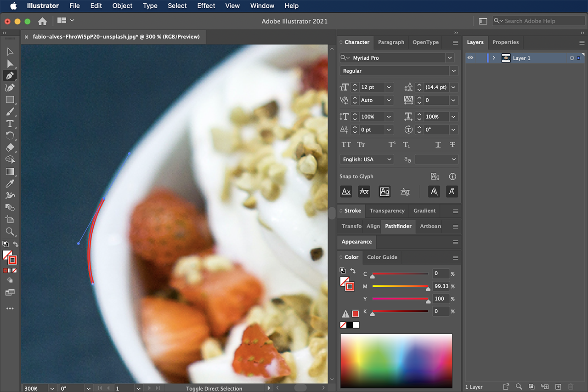This screenshot has height=392, width=588.
Task: Select the Paintbrush tool
Action: tap(10, 112)
